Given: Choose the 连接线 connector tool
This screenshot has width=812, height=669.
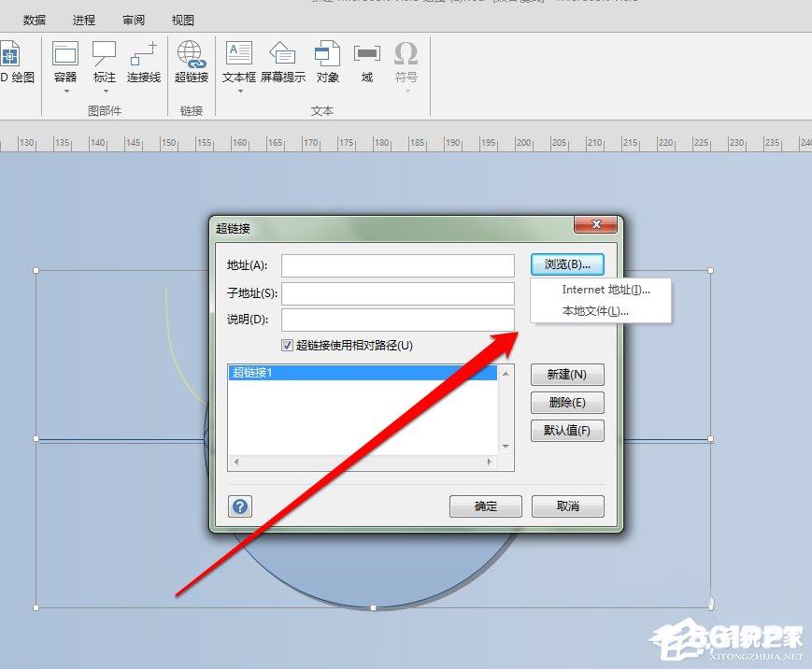Looking at the screenshot, I should pos(144,62).
